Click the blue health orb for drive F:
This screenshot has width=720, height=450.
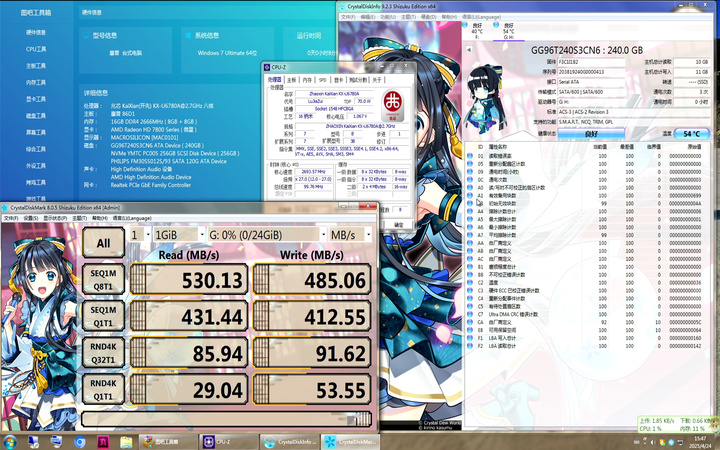click(465, 25)
